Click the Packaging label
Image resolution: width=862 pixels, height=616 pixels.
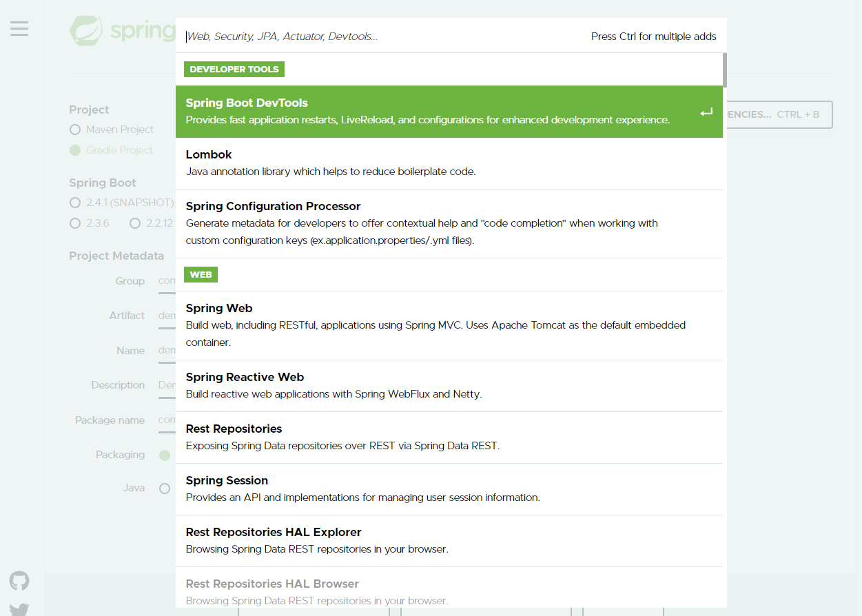click(121, 455)
